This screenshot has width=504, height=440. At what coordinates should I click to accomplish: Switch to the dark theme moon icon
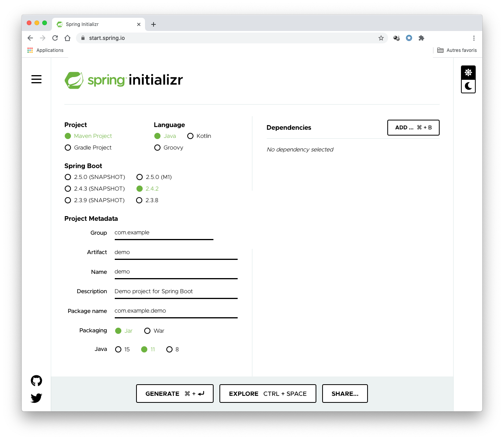point(468,86)
